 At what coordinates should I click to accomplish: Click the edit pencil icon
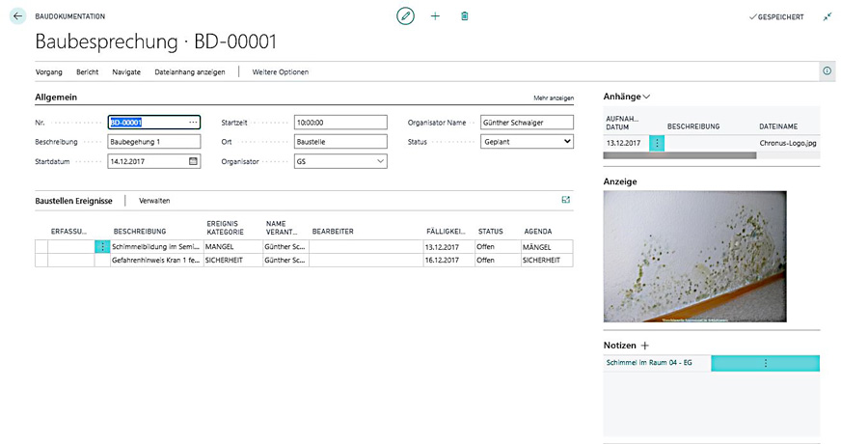[x=405, y=16]
